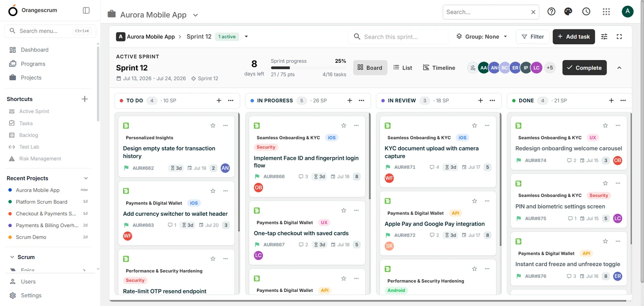644x306 pixels.
Task: Add a card to DONE column
Action: (x=611, y=101)
